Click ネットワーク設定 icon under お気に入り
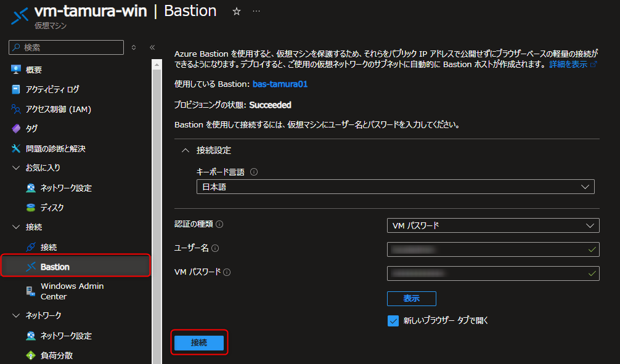 [x=30, y=188]
